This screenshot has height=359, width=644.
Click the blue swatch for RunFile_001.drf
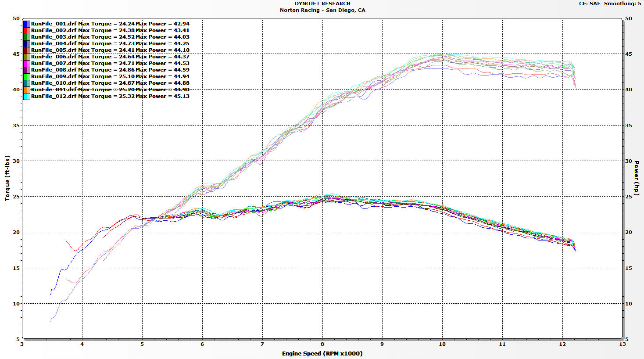pyautogui.click(x=27, y=24)
